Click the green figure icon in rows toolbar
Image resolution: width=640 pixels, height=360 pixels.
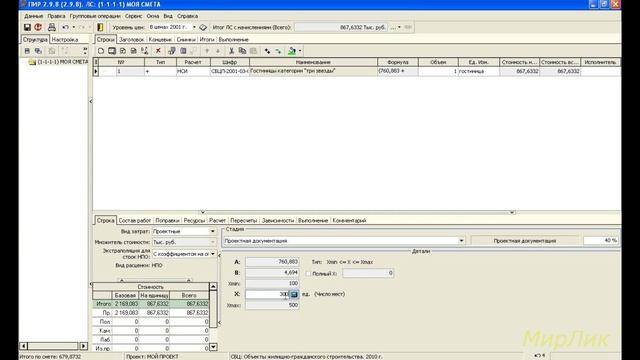click(292, 51)
